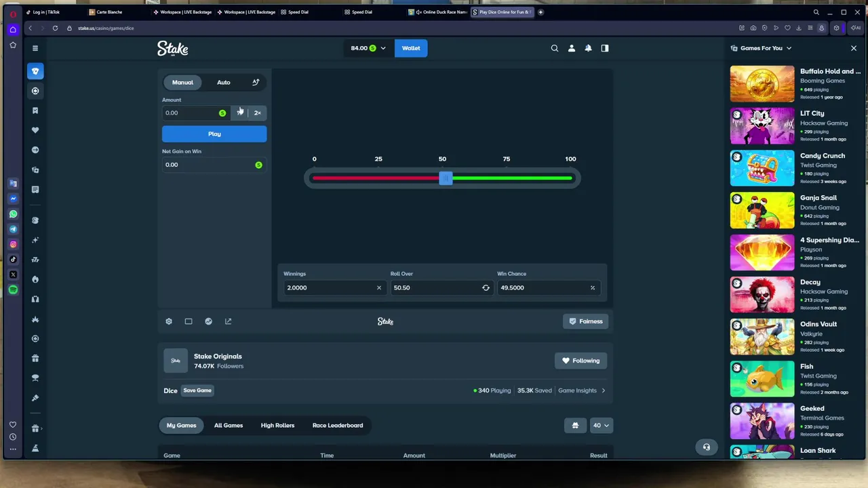Open X (Twitter) in Opera sidebar
The image size is (868, 488).
click(x=13, y=274)
